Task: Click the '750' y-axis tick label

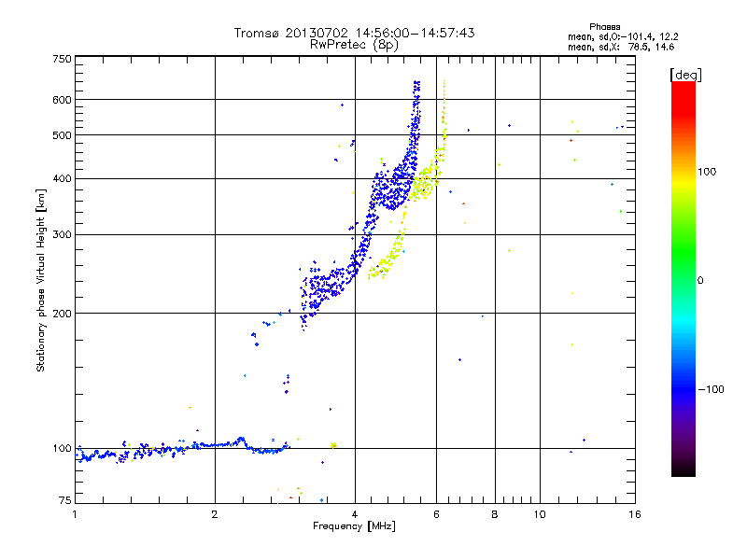Action: click(x=62, y=59)
